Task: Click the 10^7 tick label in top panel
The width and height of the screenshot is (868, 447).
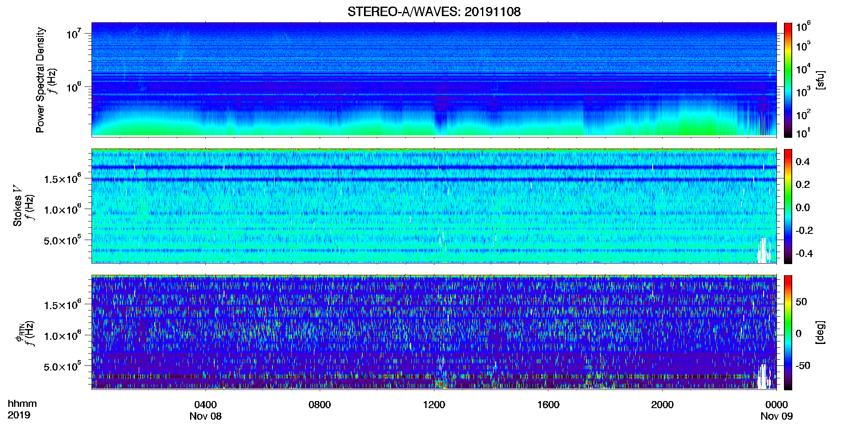Action: coord(73,34)
